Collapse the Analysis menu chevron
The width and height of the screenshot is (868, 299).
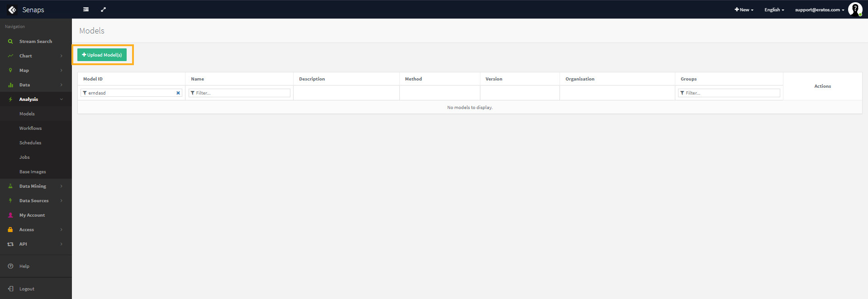tap(62, 99)
